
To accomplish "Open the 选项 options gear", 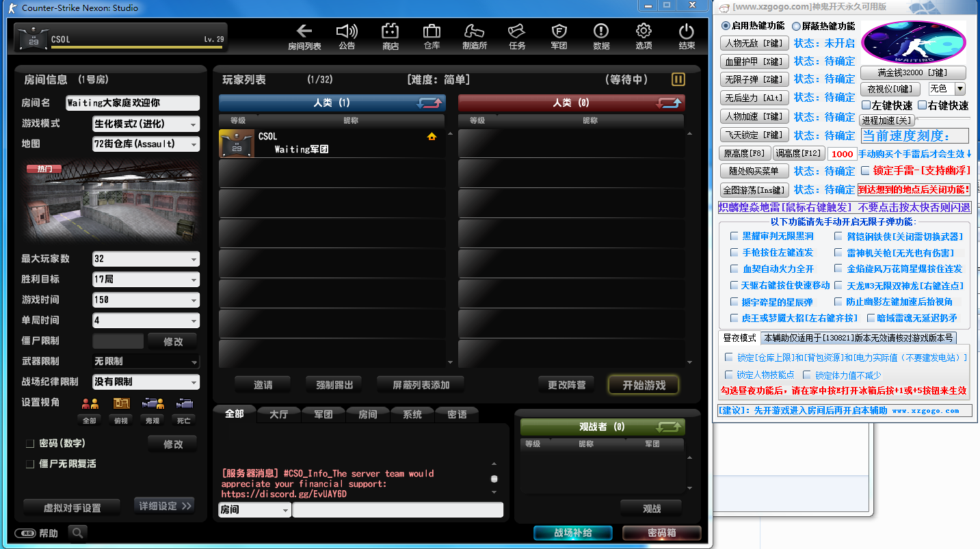I will click(644, 31).
